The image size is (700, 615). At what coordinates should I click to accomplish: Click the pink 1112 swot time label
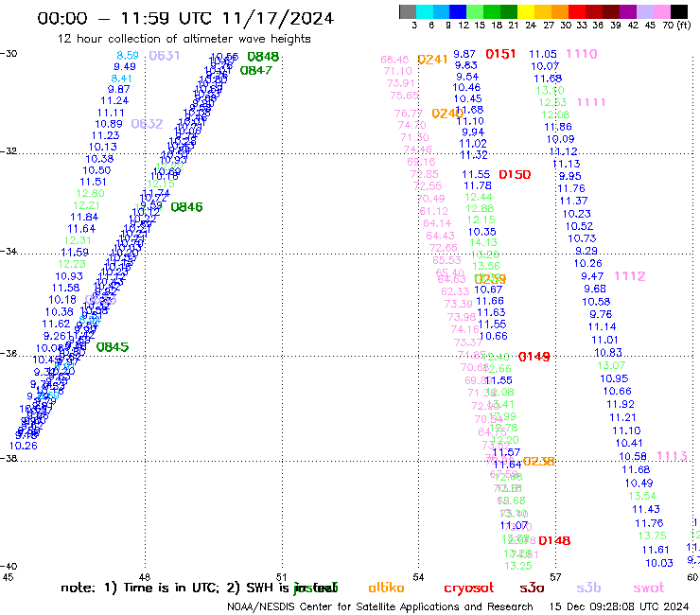point(629,276)
